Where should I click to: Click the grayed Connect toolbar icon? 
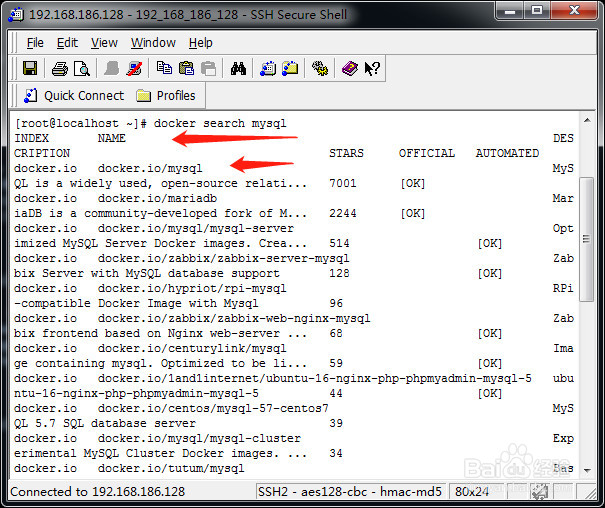pyautogui.click(x=111, y=69)
